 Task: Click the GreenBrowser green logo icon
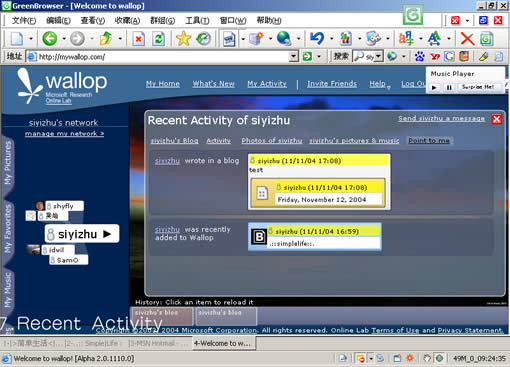click(413, 15)
